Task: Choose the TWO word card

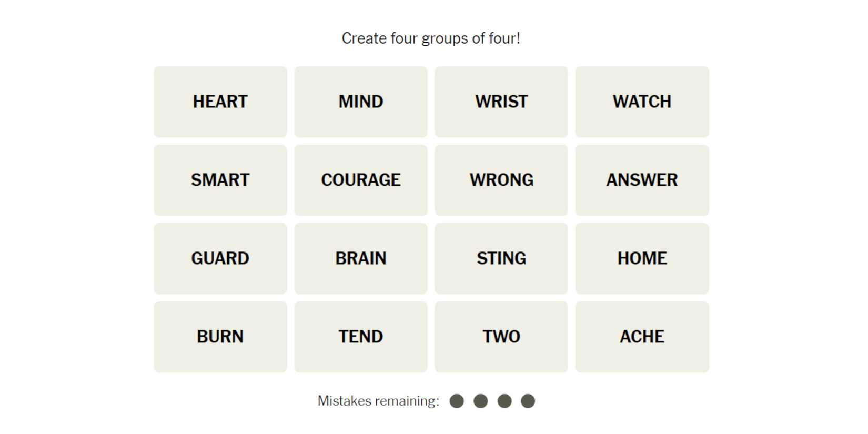Action: pos(501,337)
